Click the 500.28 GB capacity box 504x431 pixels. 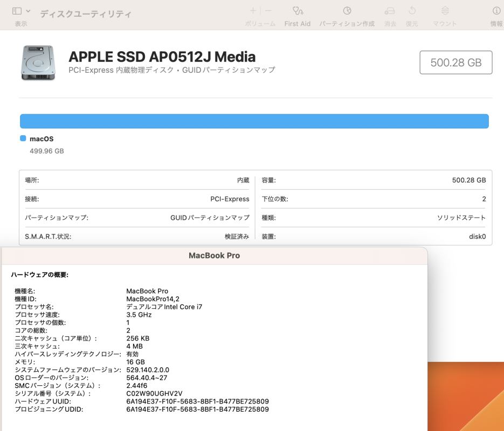coord(455,62)
